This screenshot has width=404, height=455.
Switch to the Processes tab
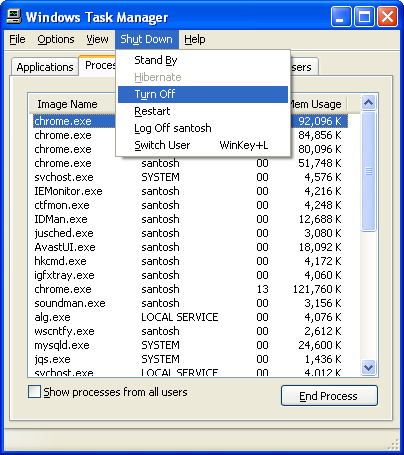point(98,65)
